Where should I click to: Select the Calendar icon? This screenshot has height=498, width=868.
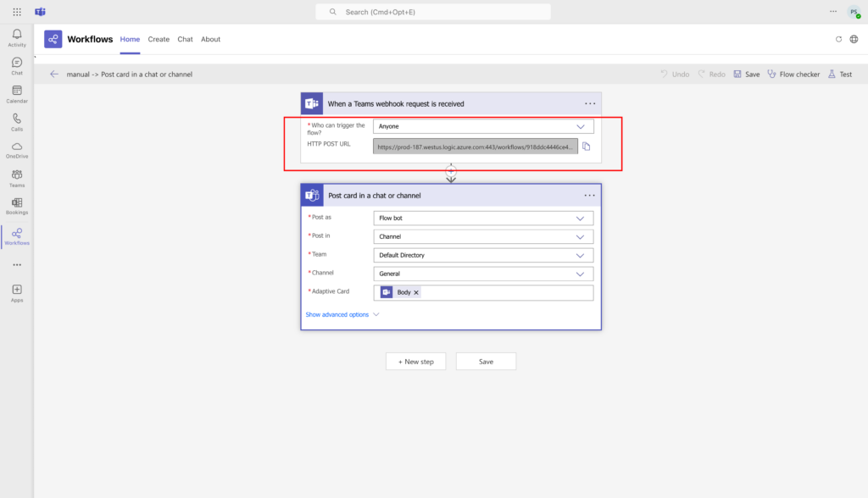point(16,91)
